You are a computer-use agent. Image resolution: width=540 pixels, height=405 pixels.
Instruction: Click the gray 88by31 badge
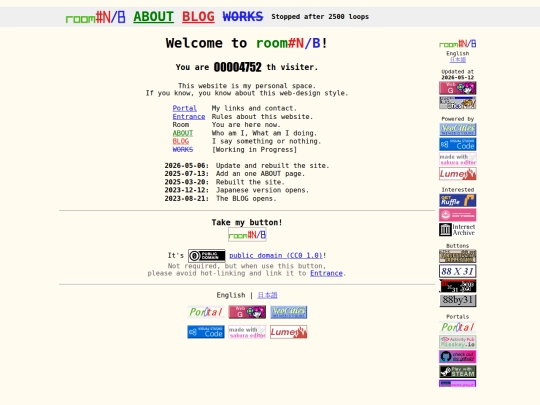tap(458, 300)
